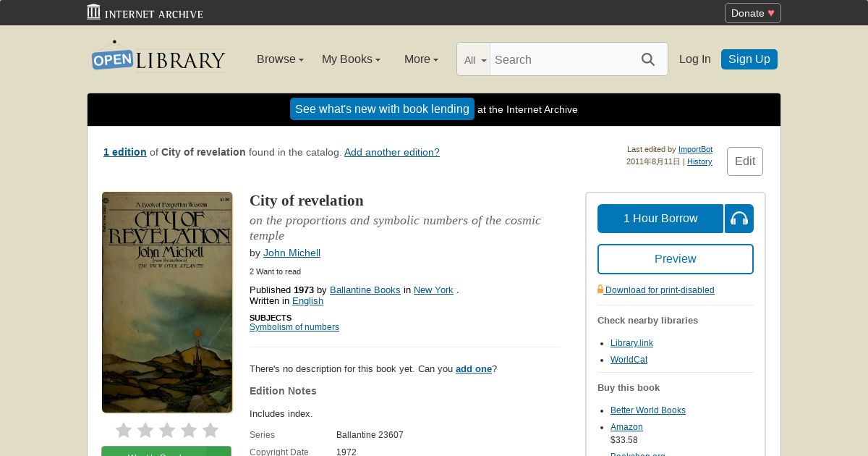Click the Amazon price $33.58

[624, 439]
